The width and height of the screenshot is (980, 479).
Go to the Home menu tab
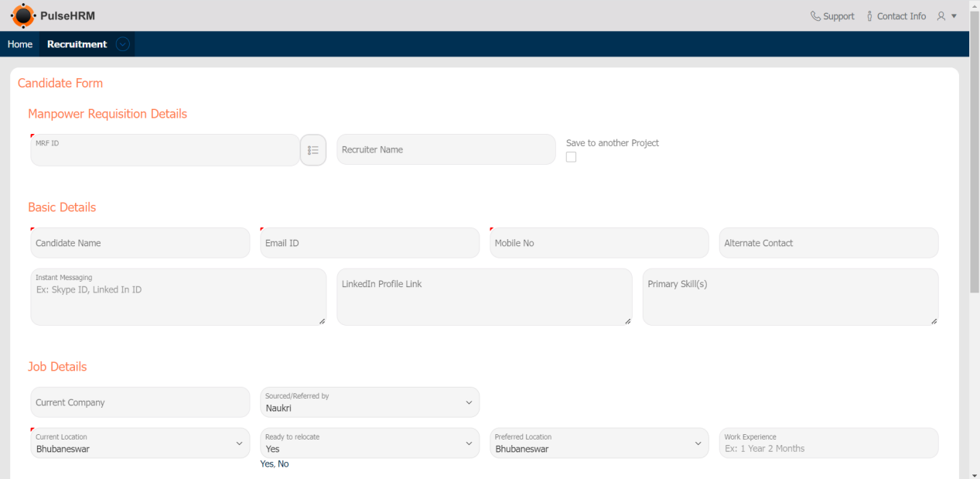[20, 44]
